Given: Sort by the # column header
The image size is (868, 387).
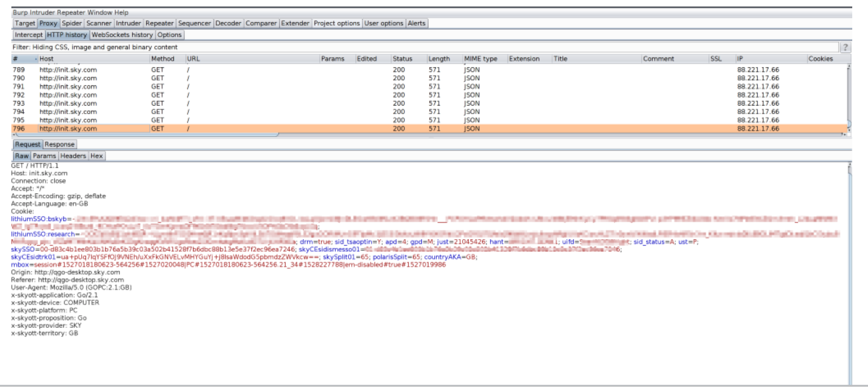Looking at the screenshot, I should click(x=24, y=59).
